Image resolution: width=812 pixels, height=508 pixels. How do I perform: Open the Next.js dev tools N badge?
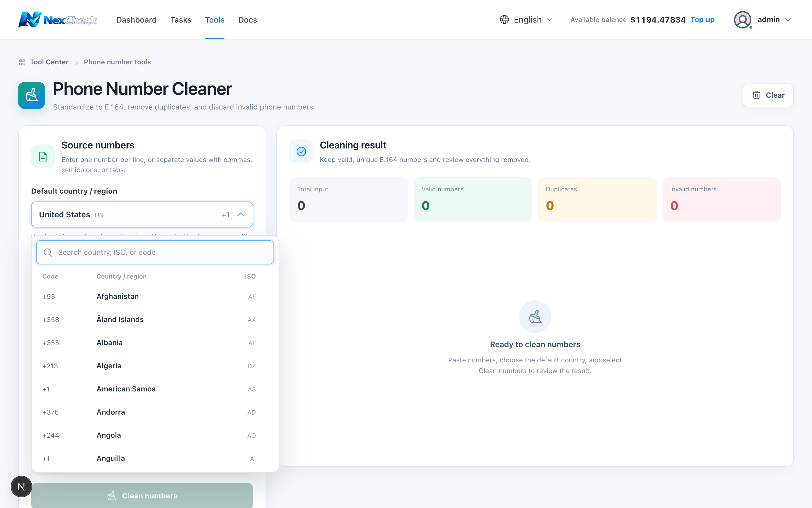click(x=21, y=487)
